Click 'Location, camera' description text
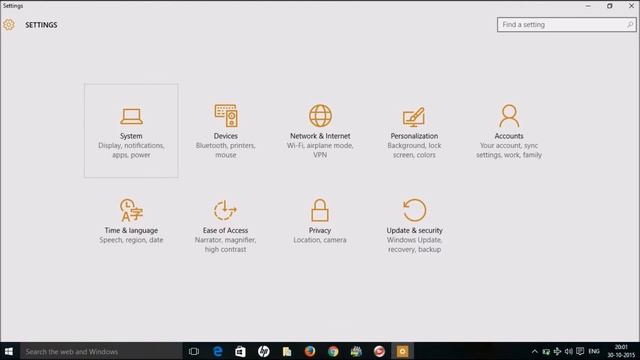 click(320, 240)
